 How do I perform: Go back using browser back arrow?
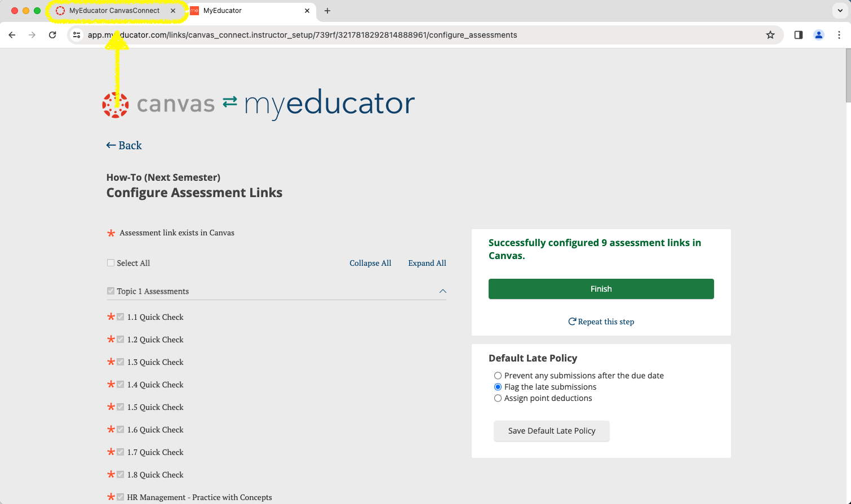pos(12,35)
